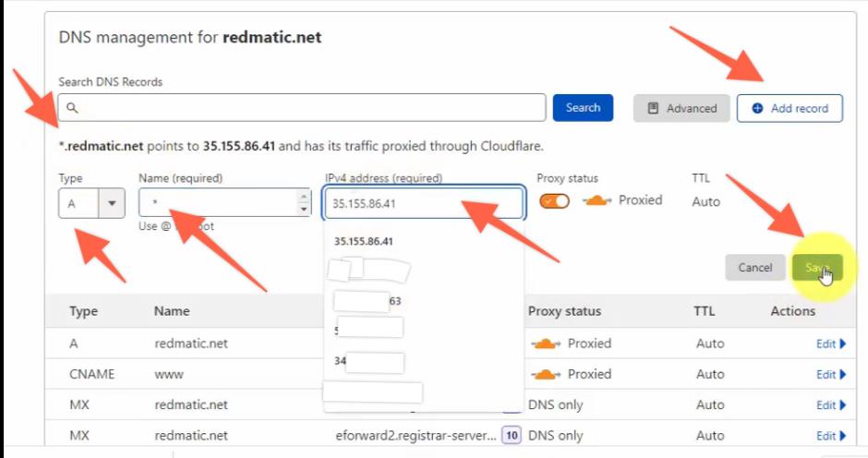Viewport: 868px width, 458px height.
Task: Click the eforward2.registrar-server content cell
Action: [x=416, y=436]
